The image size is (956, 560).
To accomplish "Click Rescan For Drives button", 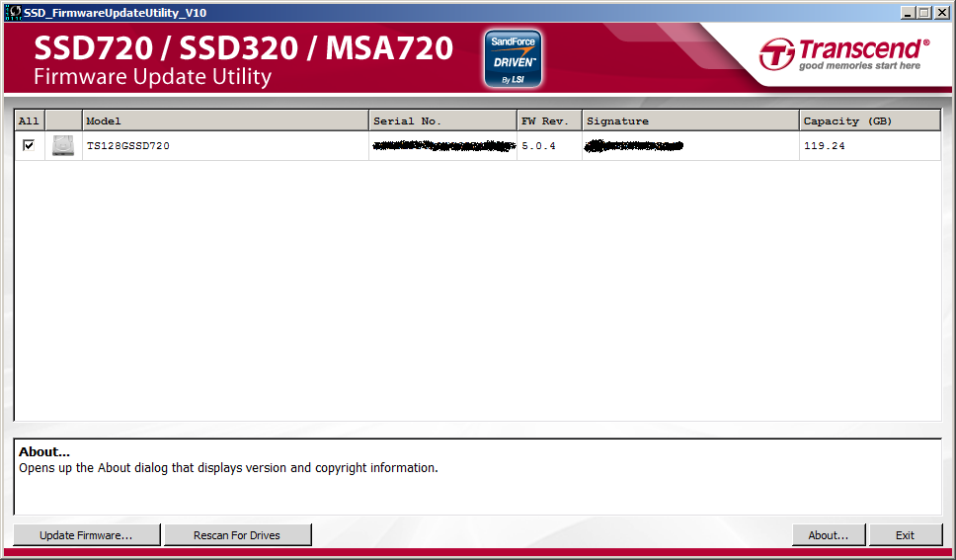I will [237, 535].
